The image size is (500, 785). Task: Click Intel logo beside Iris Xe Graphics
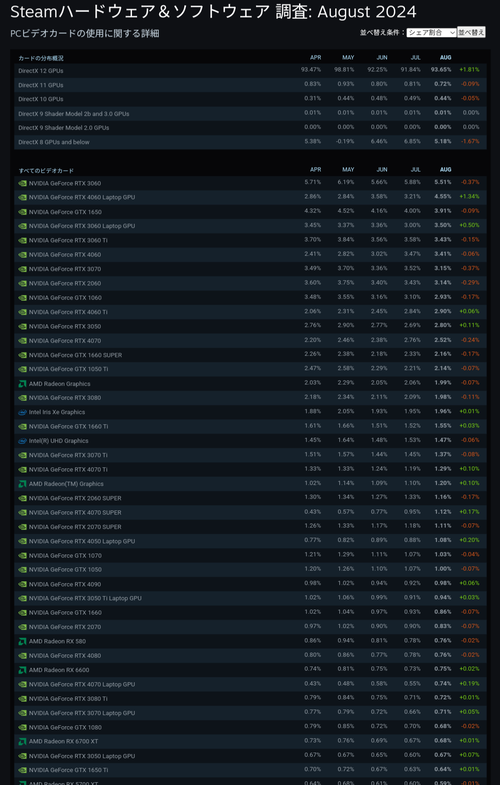coord(23,413)
